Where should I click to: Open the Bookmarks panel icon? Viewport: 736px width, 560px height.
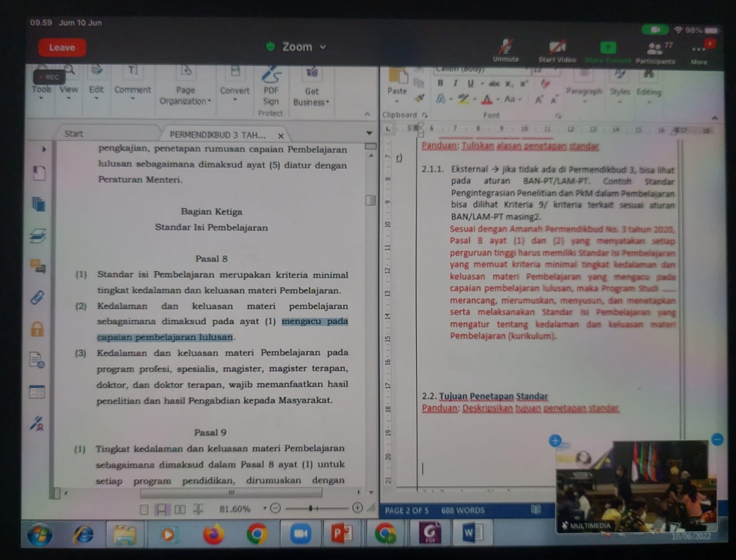pos(39,173)
